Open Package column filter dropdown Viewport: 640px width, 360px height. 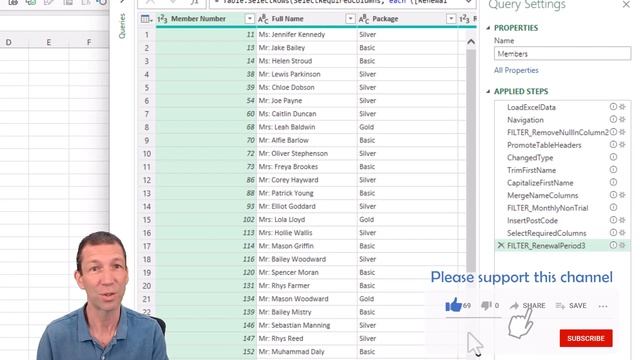(451, 19)
